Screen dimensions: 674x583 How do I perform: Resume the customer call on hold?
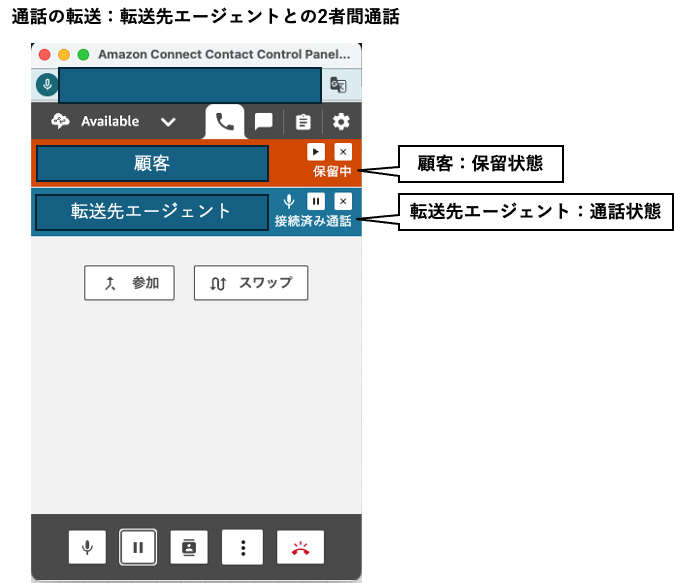pos(316,152)
